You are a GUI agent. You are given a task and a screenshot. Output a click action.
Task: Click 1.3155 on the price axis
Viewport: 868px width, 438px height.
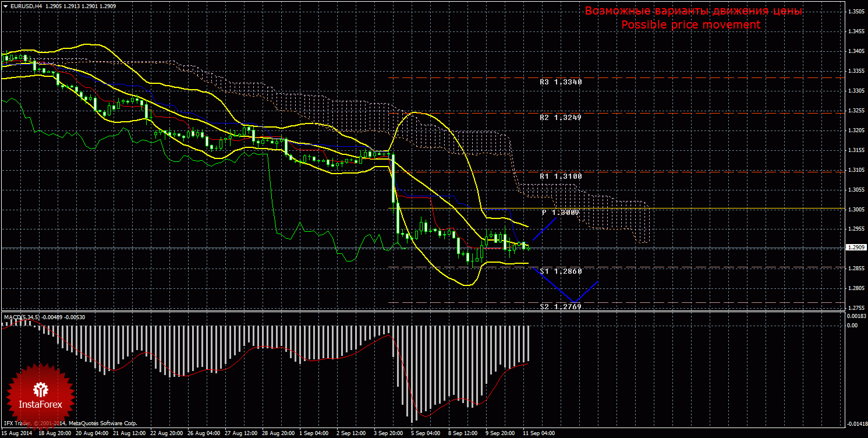(857, 150)
